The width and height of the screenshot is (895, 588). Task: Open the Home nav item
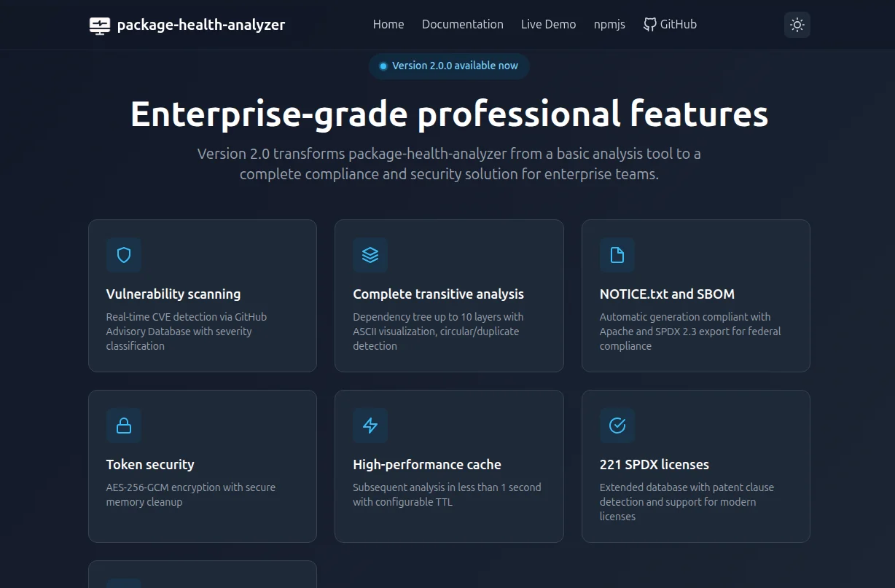[x=388, y=25]
